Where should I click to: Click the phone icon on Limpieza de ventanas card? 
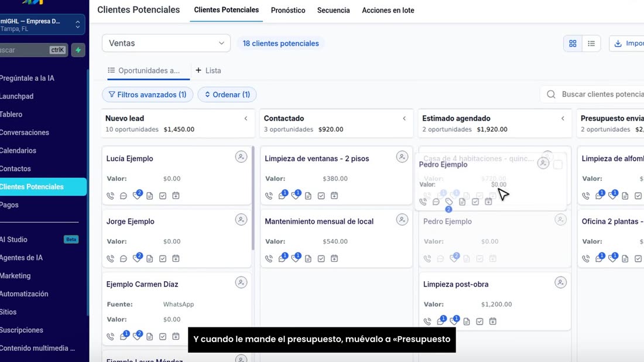point(269,196)
